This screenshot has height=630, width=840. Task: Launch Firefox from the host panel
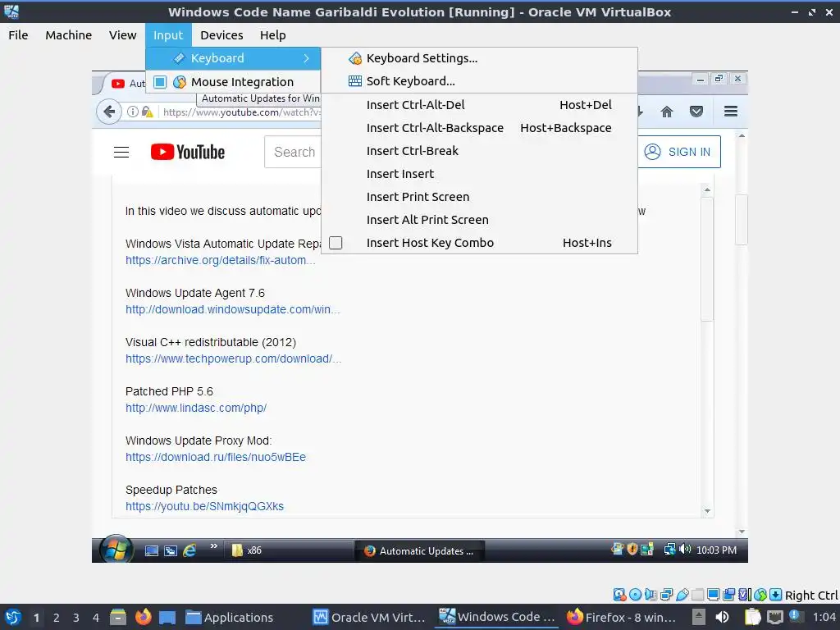tap(144, 617)
